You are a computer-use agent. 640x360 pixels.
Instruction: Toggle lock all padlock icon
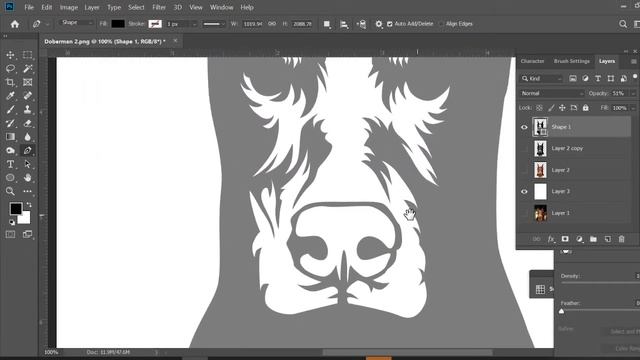586,108
